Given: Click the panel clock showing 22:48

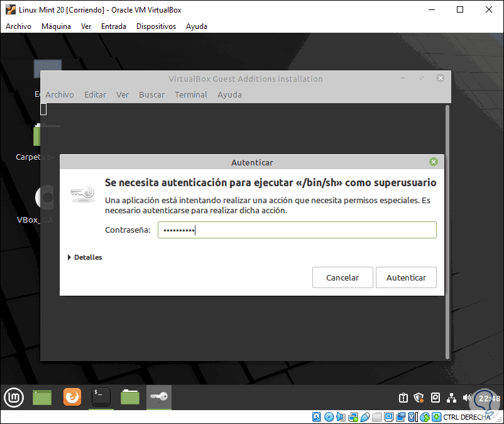Looking at the screenshot, I should pyautogui.click(x=490, y=399).
